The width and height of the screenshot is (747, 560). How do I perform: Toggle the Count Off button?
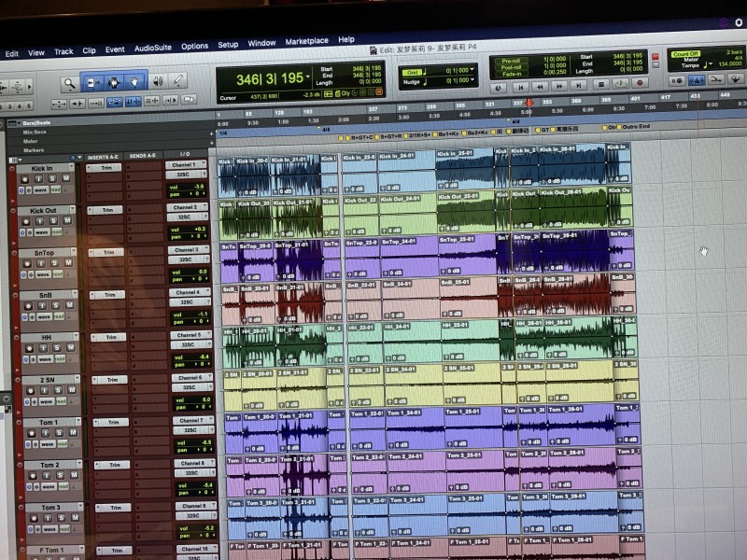click(x=685, y=54)
